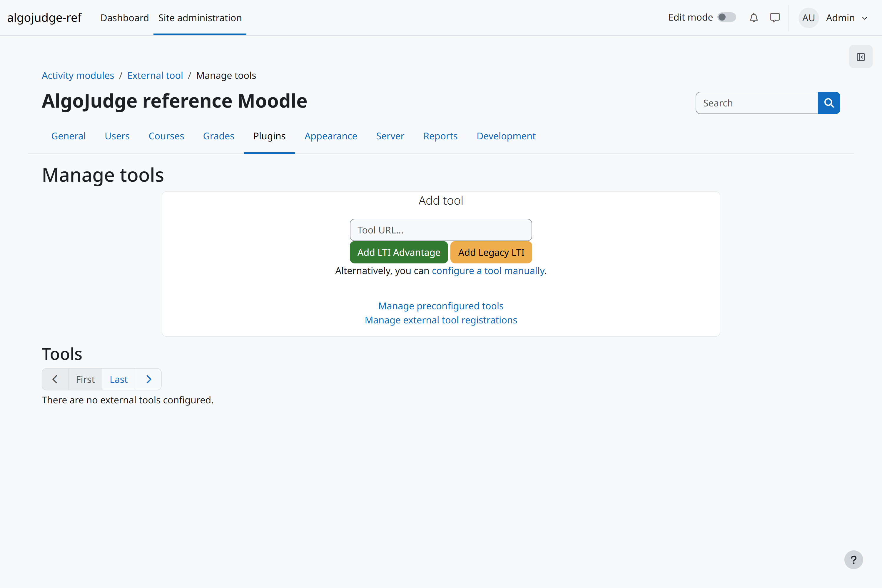Click the Edit mode label text
The width and height of the screenshot is (882, 588).
tap(690, 17)
